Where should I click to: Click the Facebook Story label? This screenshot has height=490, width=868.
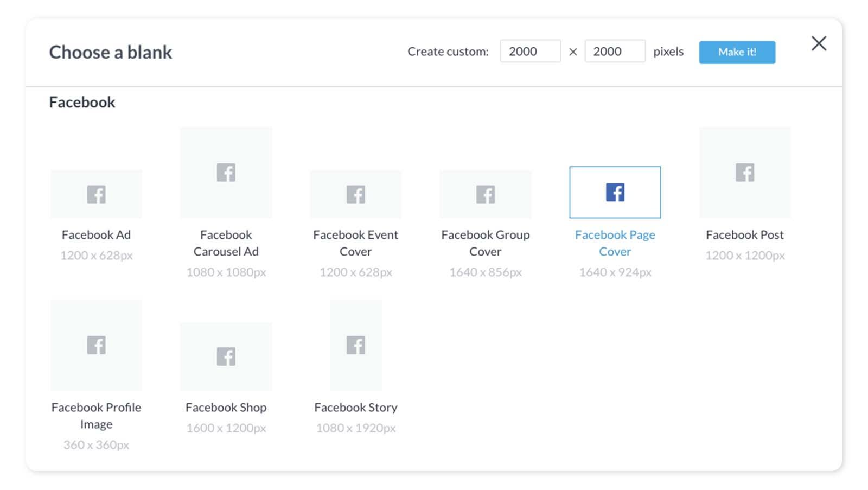pyautogui.click(x=355, y=408)
